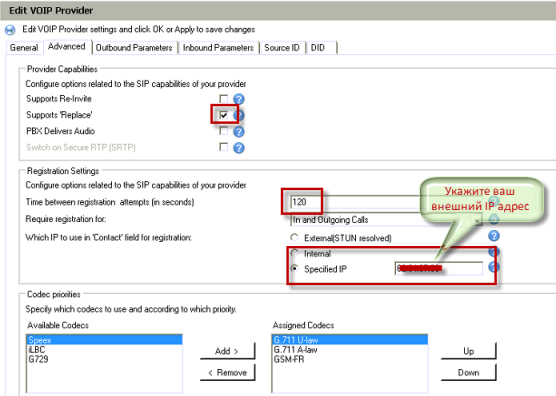Screen dimensions: 556x396
Task: Select Speex in Available Codecs
Action: pos(104,340)
